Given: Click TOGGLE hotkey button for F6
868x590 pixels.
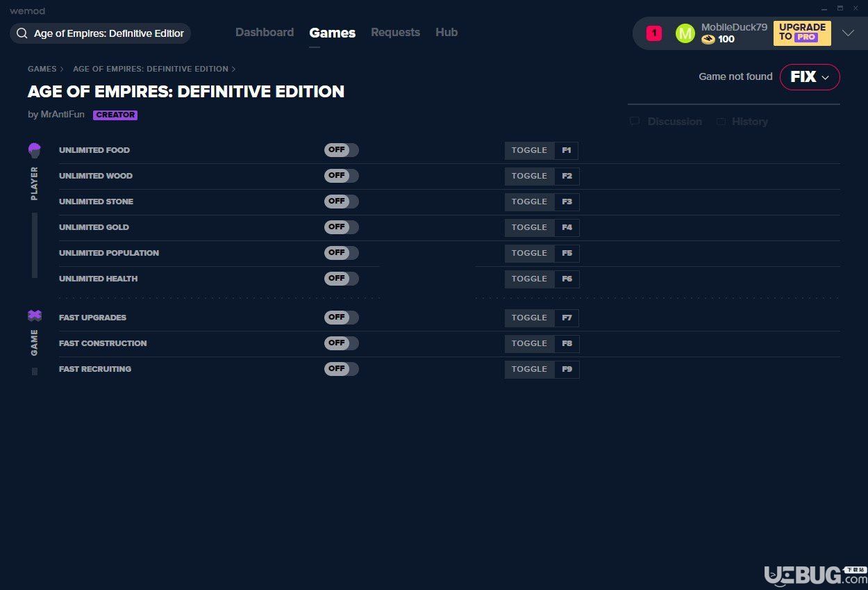Looking at the screenshot, I should point(530,279).
